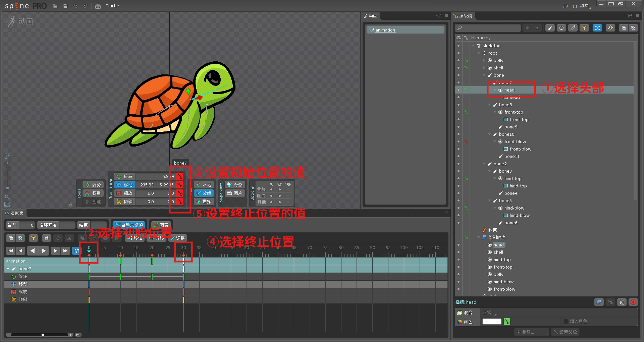644x342 pixels.
Task: Switch axes to World (世界)
Action: tap(204, 202)
